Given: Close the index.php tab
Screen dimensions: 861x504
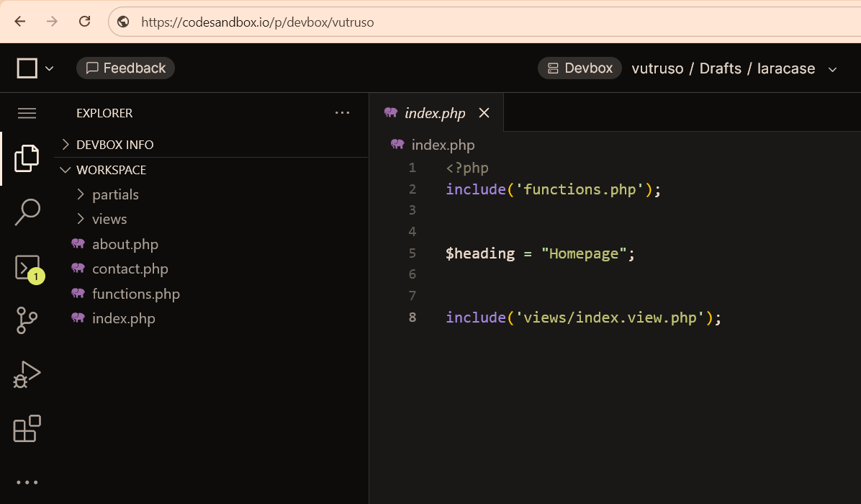Looking at the screenshot, I should pyautogui.click(x=484, y=113).
